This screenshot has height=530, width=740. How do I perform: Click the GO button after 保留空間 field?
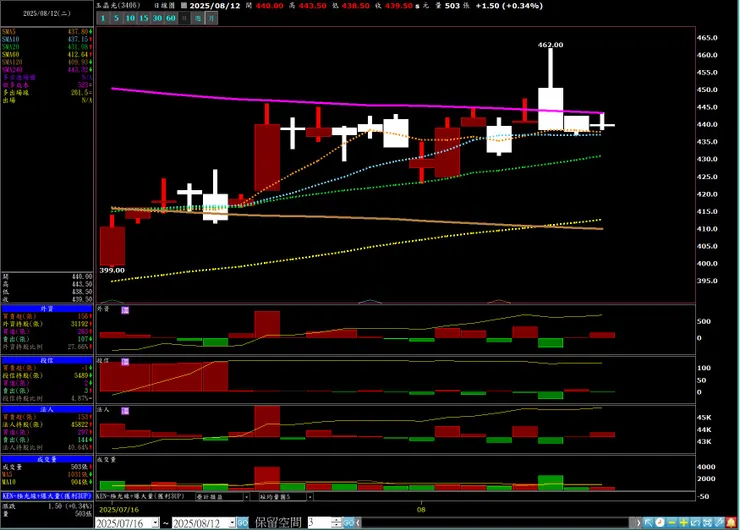click(349, 522)
